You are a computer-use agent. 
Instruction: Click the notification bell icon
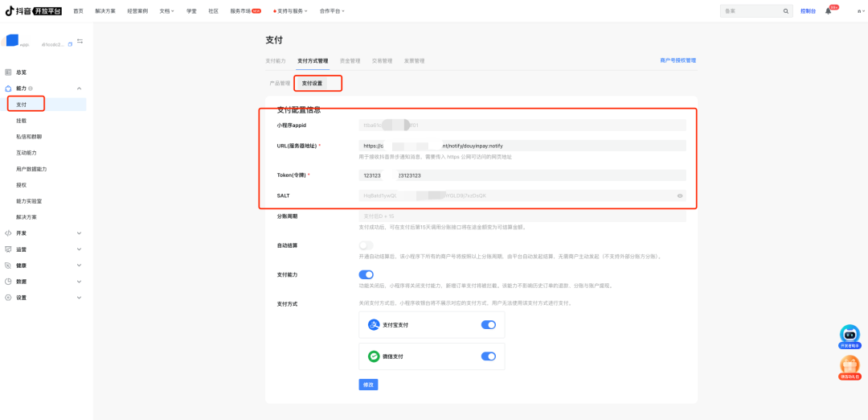tap(829, 11)
